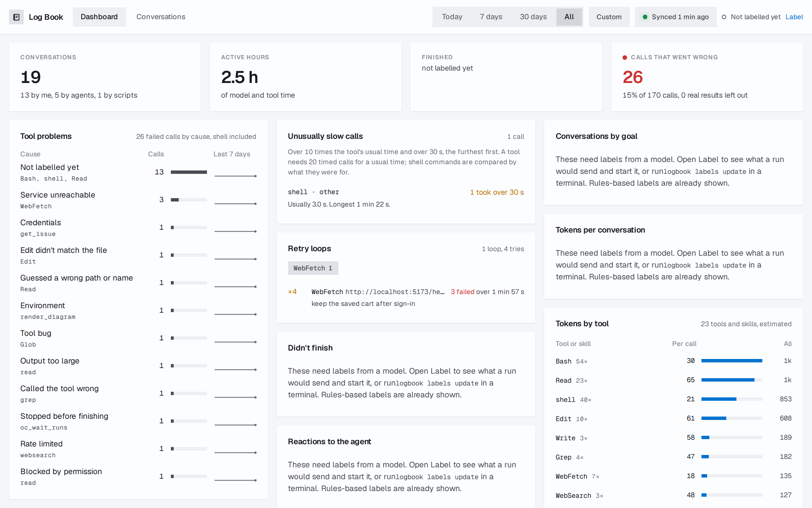
Task: Click the Per call column header
Action: point(684,344)
